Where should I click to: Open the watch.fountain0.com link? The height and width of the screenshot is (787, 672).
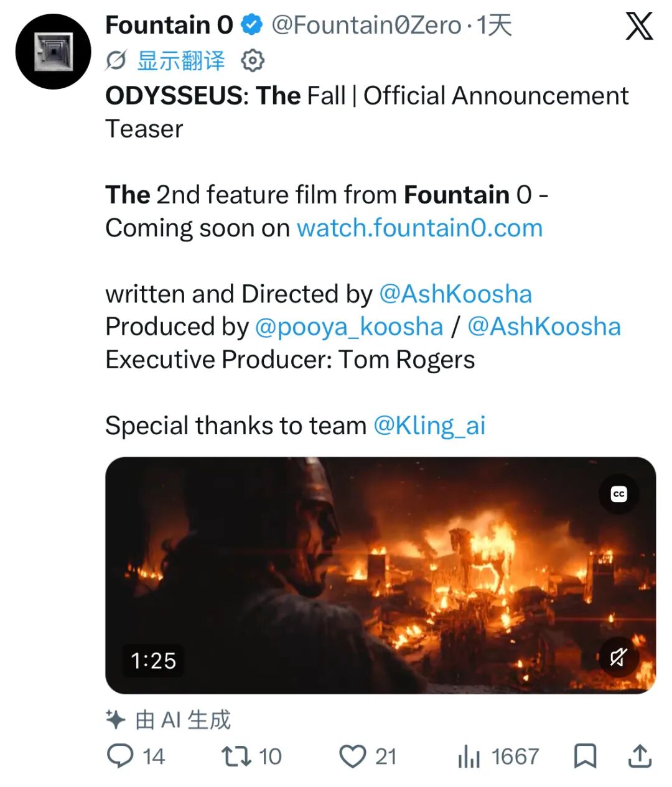pos(420,228)
